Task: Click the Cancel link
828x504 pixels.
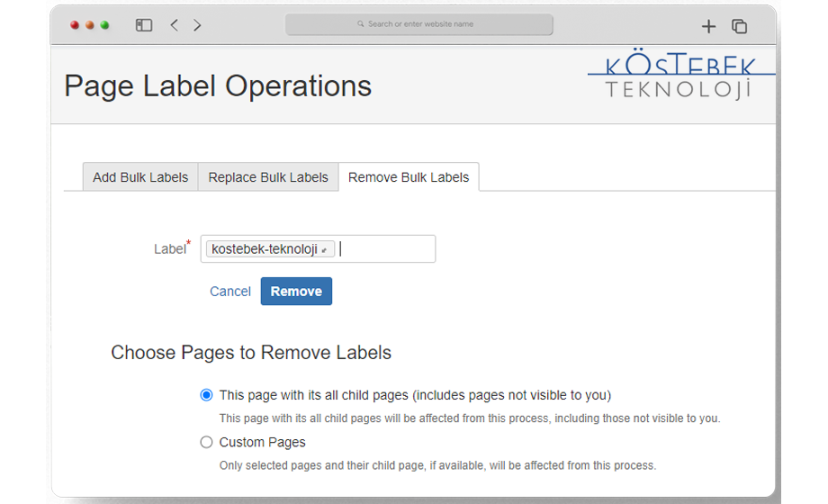Action: pos(230,291)
